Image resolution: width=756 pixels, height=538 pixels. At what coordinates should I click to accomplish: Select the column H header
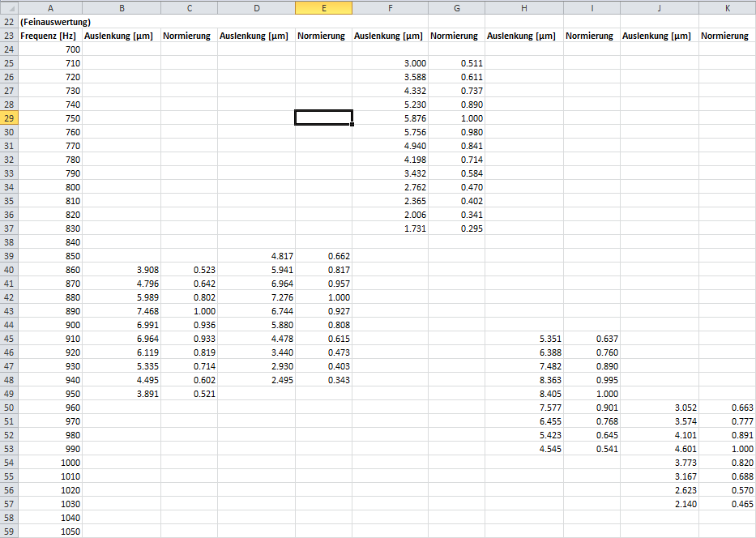coord(524,7)
